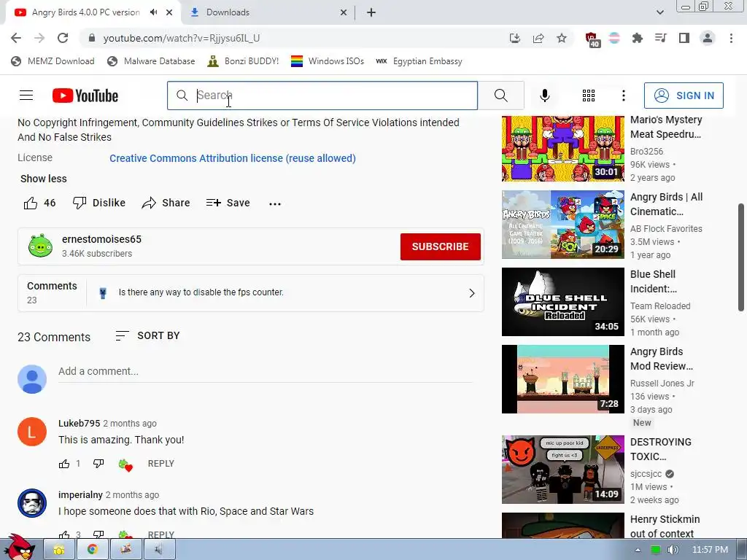Subscribe to ernestomoises65
The height and width of the screenshot is (560, 747).
click(x=440, y=246)
